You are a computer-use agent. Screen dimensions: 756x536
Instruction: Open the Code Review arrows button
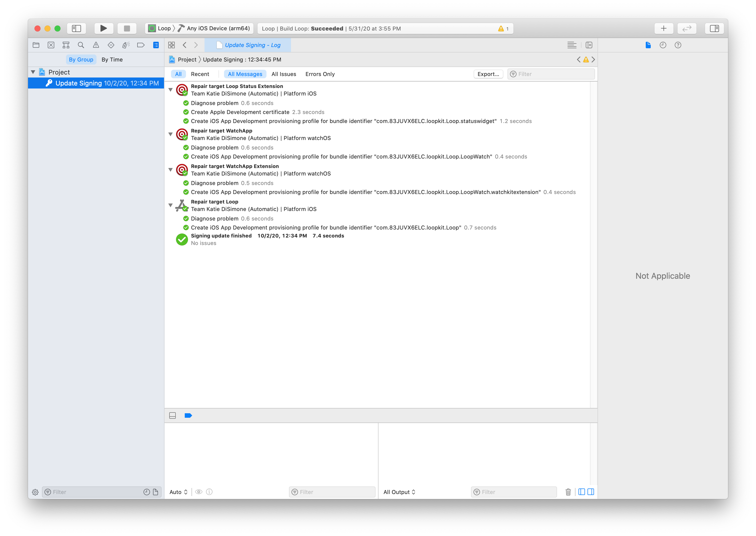pos(687,28)
